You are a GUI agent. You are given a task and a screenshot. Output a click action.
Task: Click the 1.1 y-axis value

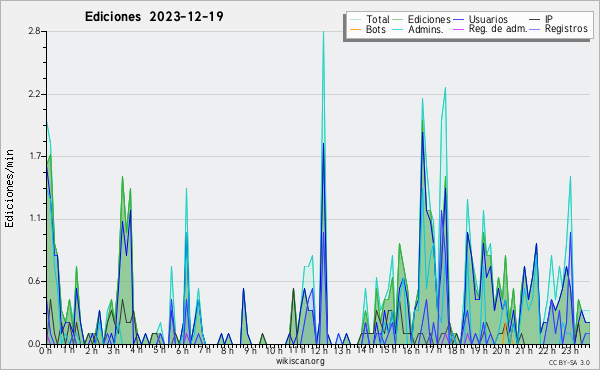[x=34, y=219]
